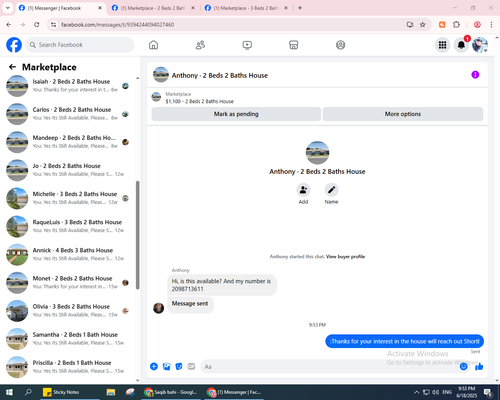
Task: Open the browser extensions puzzle icon
Action: [x=456, y=24]
